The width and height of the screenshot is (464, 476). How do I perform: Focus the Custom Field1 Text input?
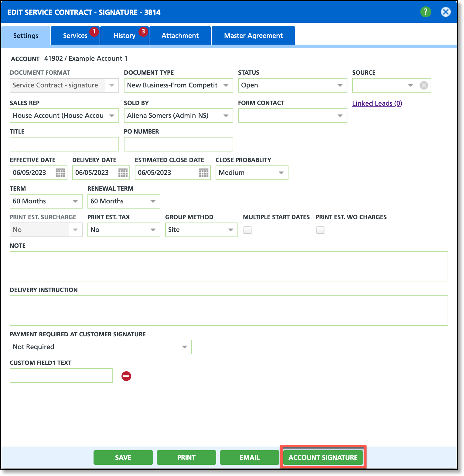(61, 376)
